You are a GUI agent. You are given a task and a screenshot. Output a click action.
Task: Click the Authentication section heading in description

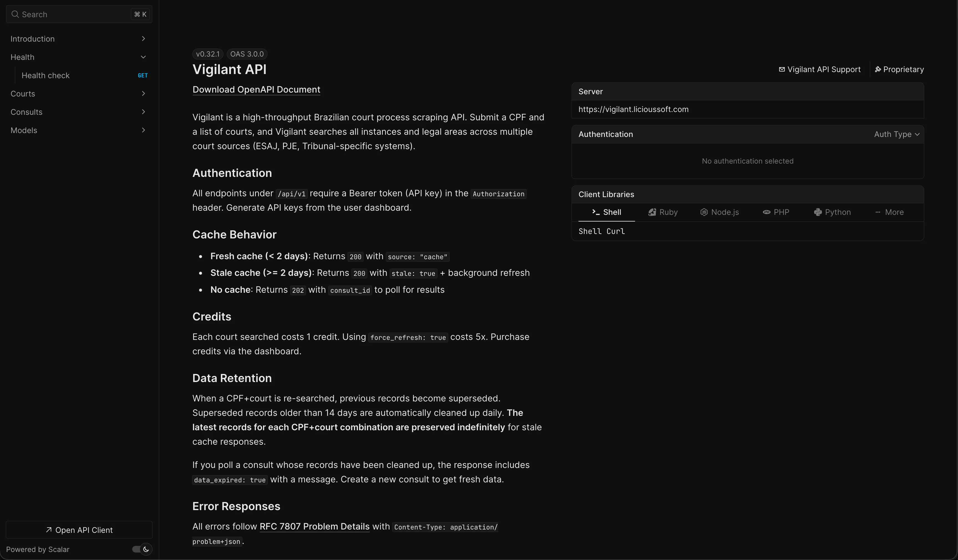[x=232, y=173]
